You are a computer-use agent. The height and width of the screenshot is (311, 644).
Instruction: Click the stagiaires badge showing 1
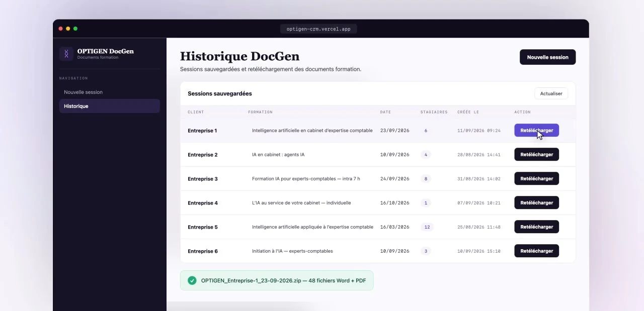[x=426, y=203]
